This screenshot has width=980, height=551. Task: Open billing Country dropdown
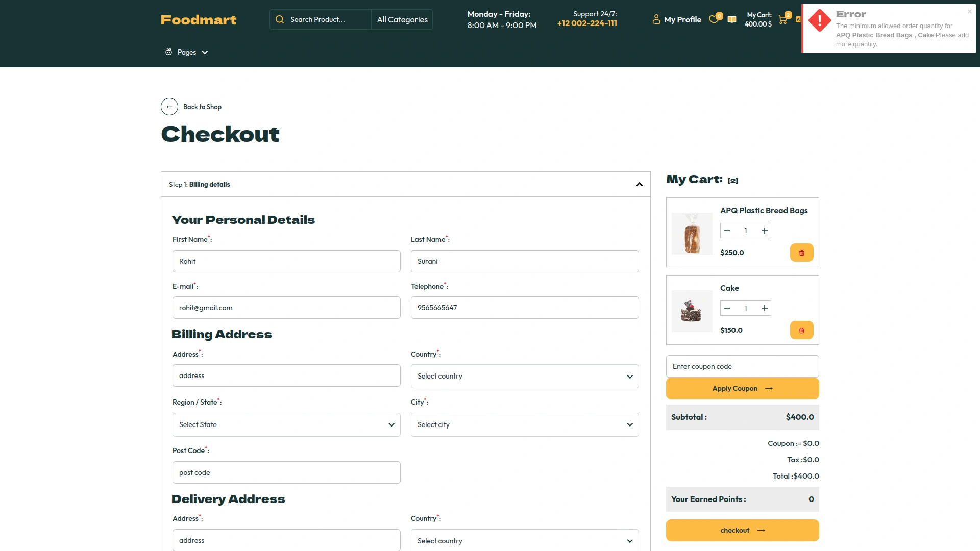524,376
